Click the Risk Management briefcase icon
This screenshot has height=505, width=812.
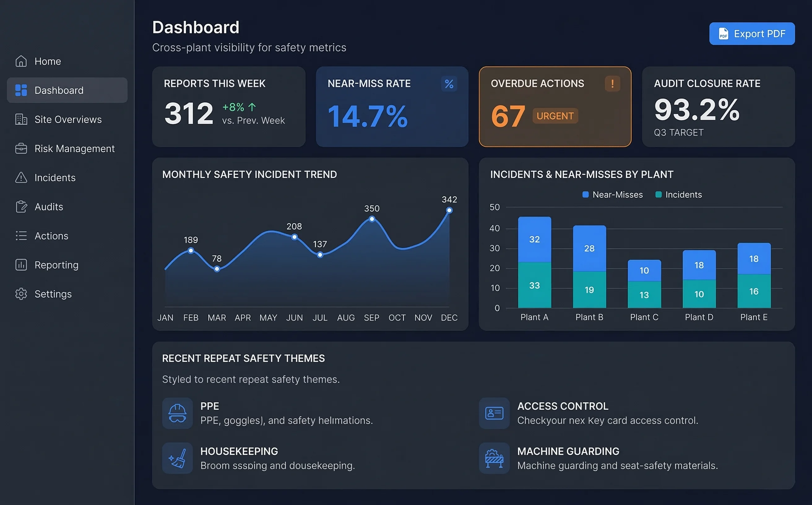point(21,148)
